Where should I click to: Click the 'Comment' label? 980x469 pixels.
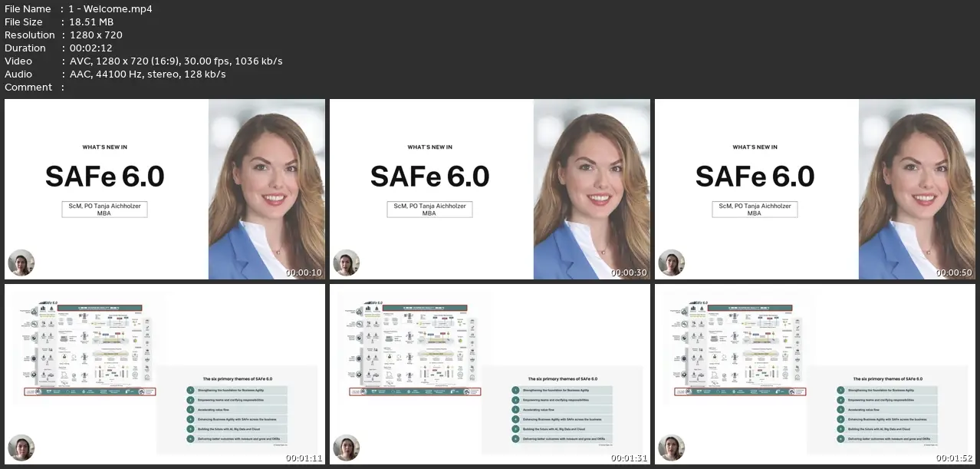[x=28, y=88]
